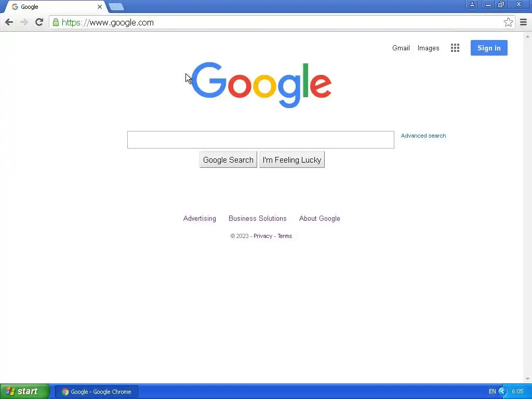Open the Images link
The width and height of the screenshot is (532, 399).
pos(428,48)
